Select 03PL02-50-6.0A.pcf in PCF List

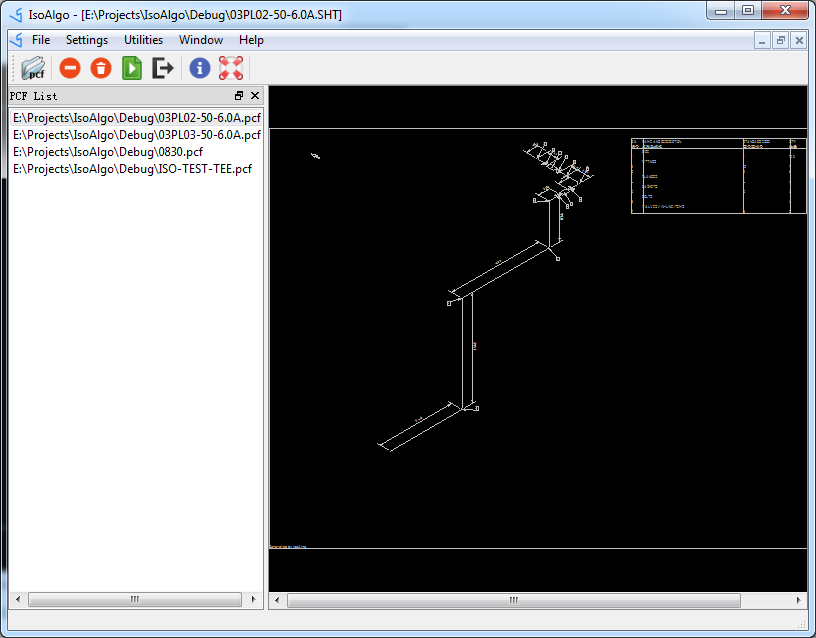point(136,118)
